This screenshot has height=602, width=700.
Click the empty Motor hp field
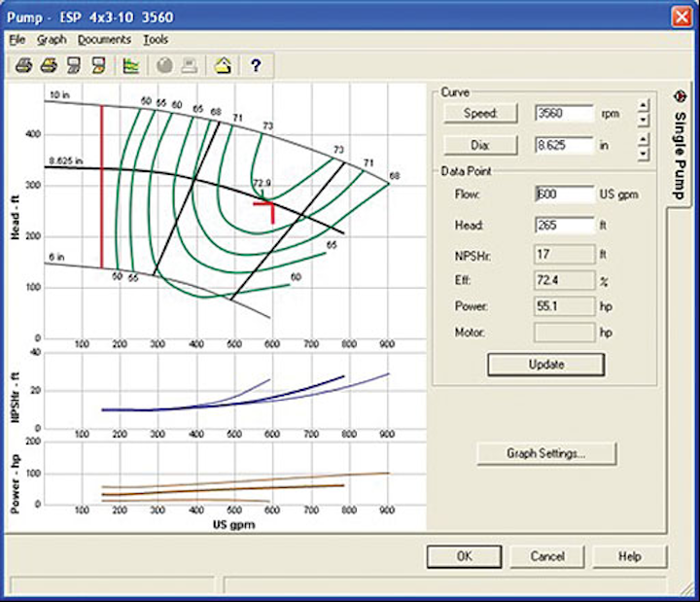click(564, 333)
